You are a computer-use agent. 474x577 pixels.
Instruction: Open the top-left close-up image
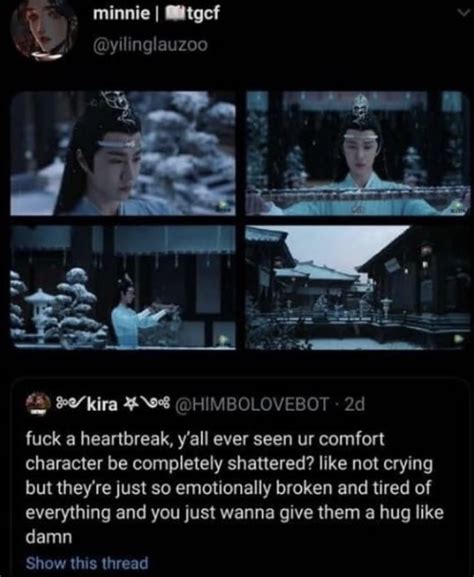pyautogui.click(x=123, y=153)
